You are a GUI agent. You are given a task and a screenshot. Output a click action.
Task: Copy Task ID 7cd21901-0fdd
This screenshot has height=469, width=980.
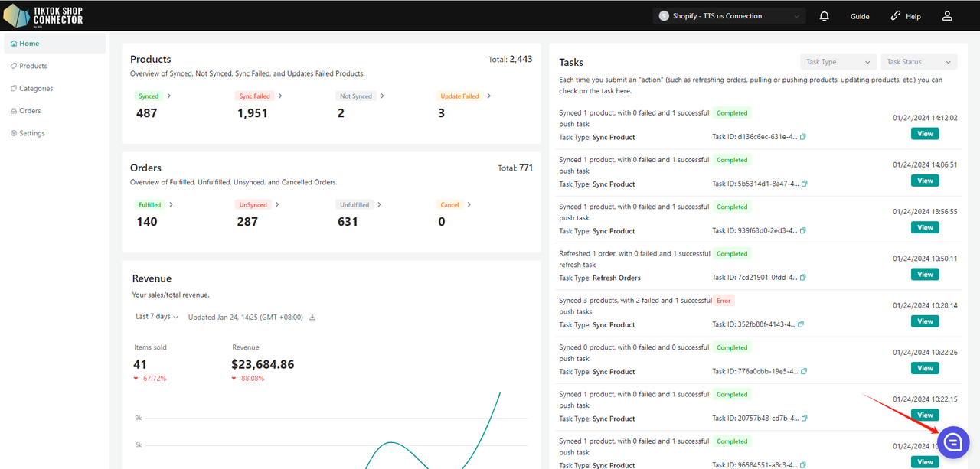coord(803,278)
